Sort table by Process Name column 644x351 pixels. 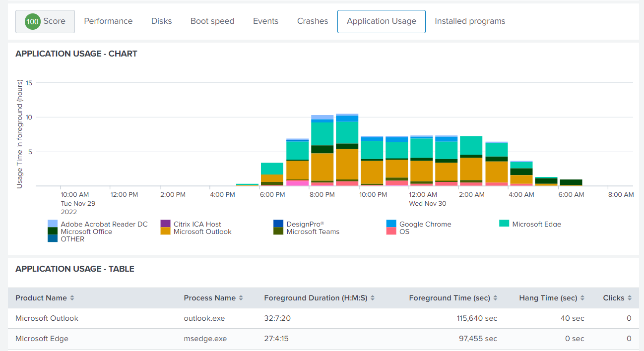(213, 298)
